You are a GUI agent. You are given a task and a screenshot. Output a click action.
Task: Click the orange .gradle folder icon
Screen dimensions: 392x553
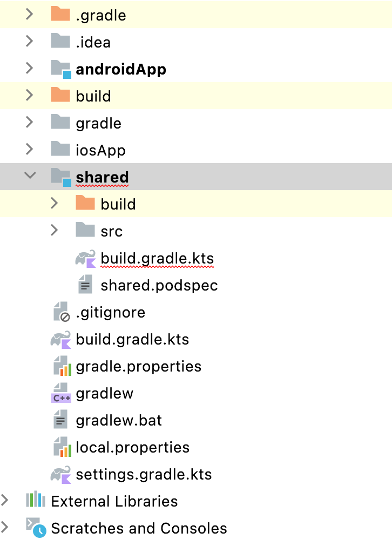(60, 14)
